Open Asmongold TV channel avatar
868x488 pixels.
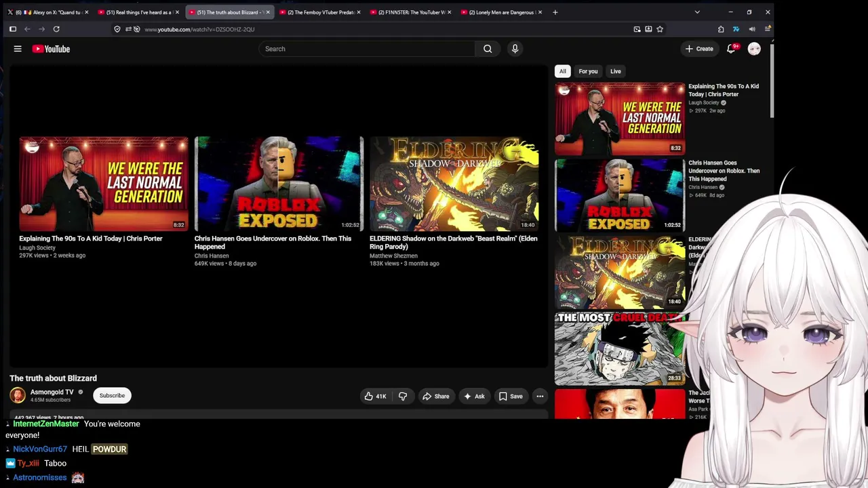pos(18,395)
